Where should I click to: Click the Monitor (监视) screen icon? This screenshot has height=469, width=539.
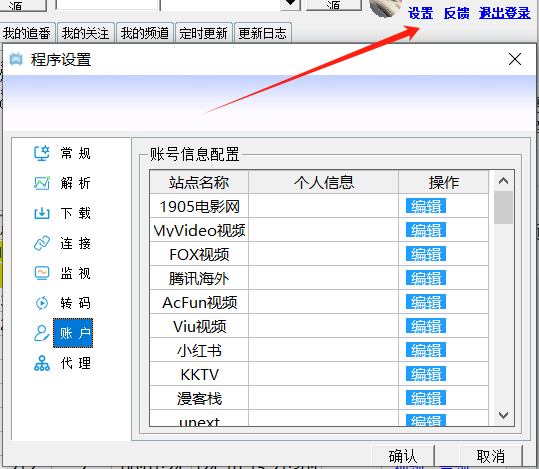pyautogui.click(x=42, y=273)
